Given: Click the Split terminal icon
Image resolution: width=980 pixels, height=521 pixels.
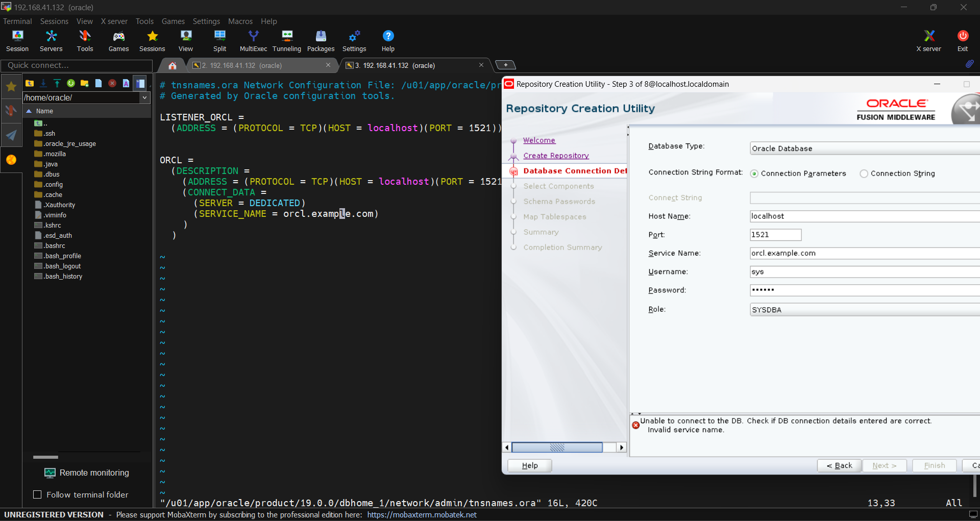Looking at the screenshot, I should click(x=219, y=41).
